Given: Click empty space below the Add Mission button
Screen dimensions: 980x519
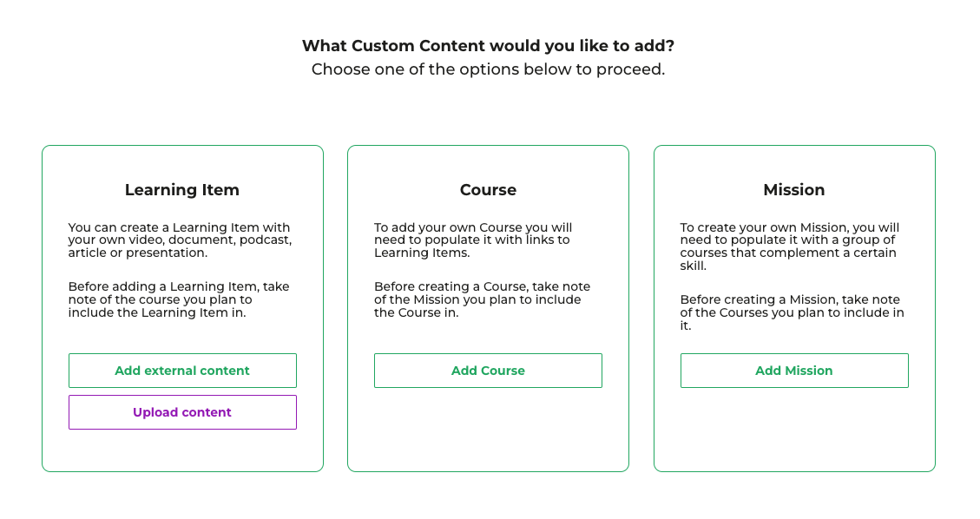Looking at the screenshot, I should coord(794,430).
